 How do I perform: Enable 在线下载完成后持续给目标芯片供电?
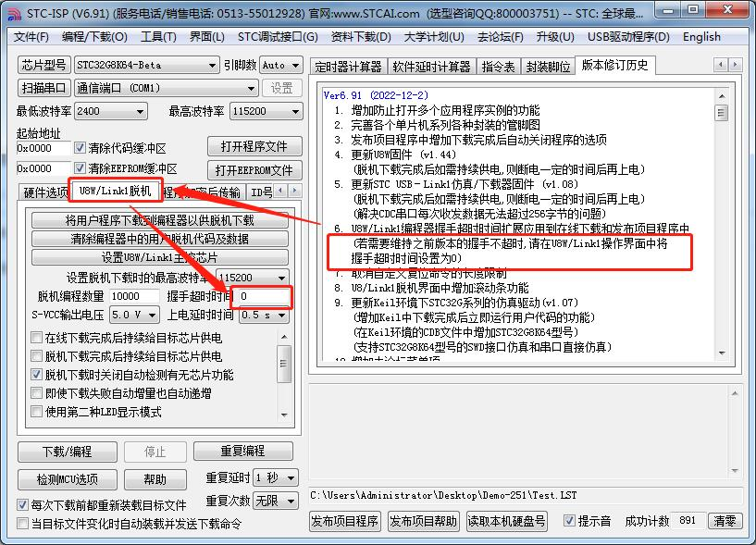coord(36,337)
